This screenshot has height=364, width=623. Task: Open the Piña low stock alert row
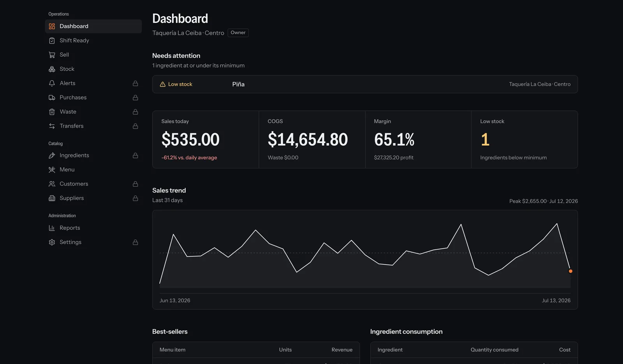pos(365,84)
